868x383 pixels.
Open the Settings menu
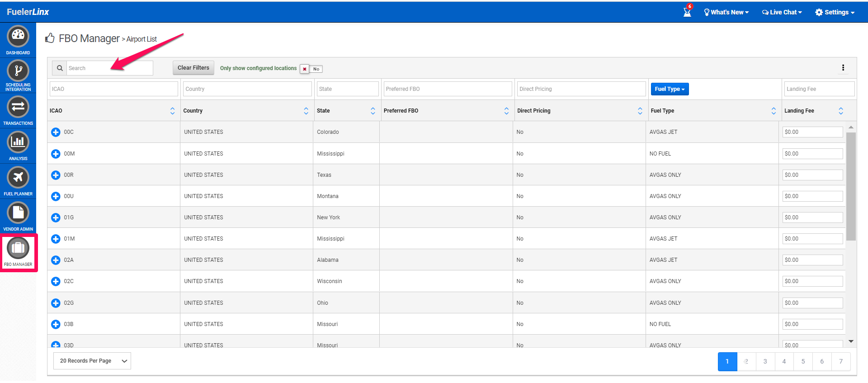tap(835, 12)
